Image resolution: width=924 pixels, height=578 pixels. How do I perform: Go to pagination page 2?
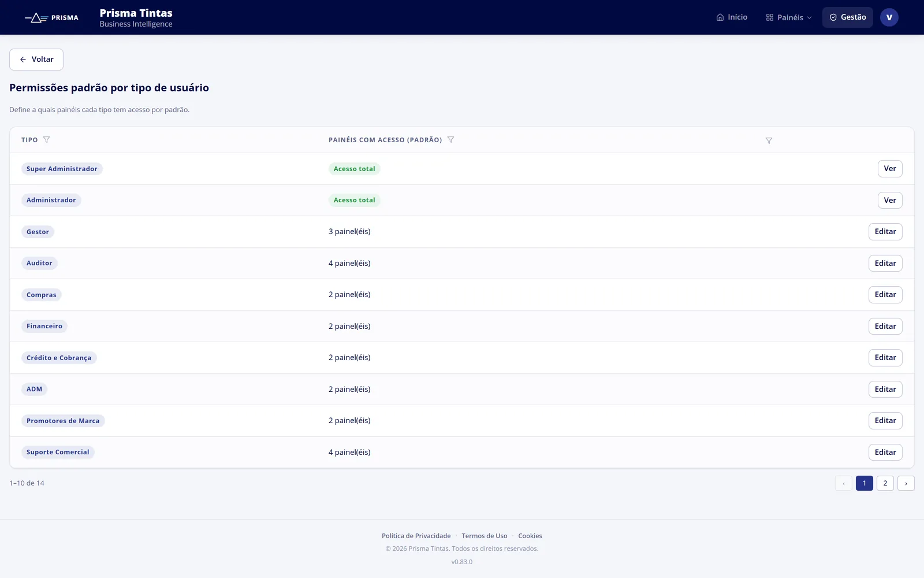[885, 483]
